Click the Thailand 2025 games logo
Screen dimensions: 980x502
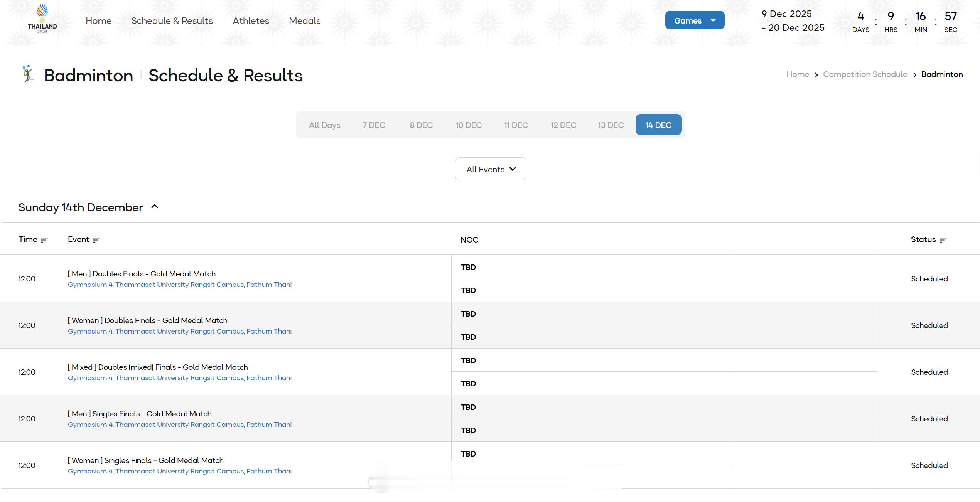pos(42,19)
